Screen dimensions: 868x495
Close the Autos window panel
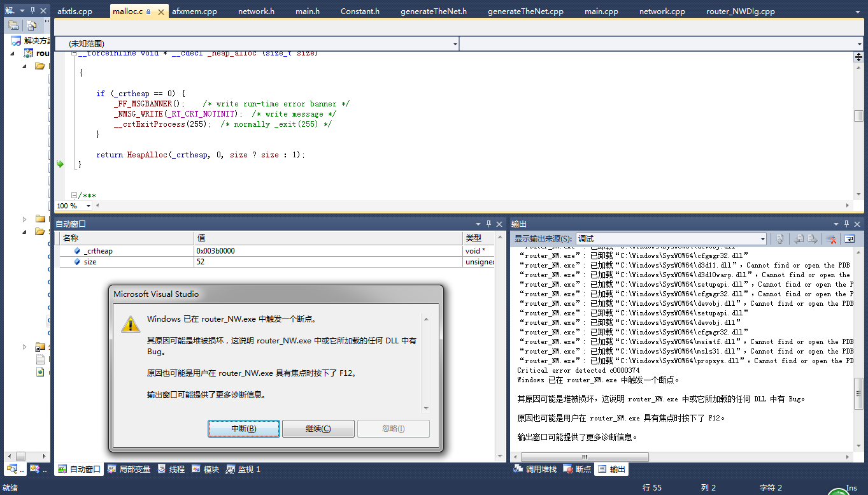click(500, 224)
